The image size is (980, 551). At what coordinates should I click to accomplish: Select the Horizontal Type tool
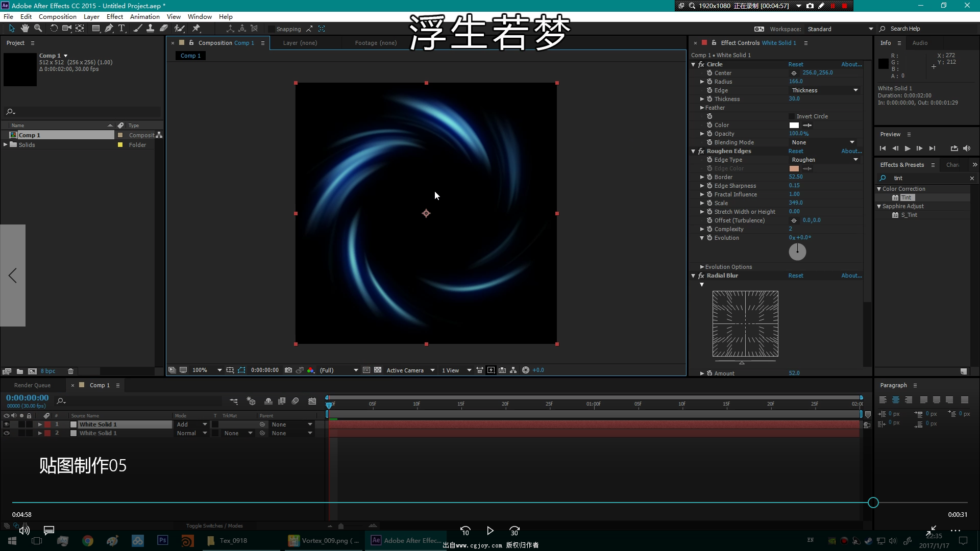121,29
